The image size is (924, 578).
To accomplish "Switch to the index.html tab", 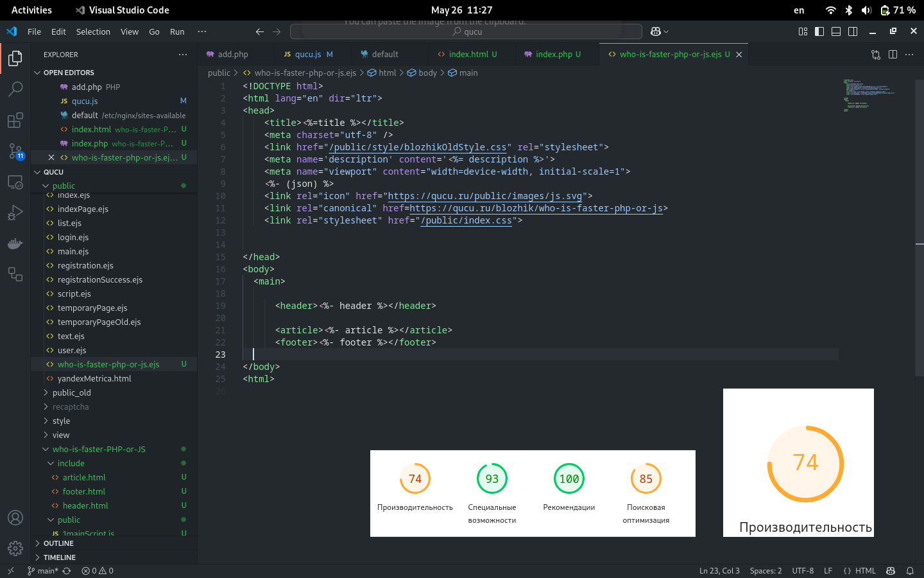I will tap(472, 55).
